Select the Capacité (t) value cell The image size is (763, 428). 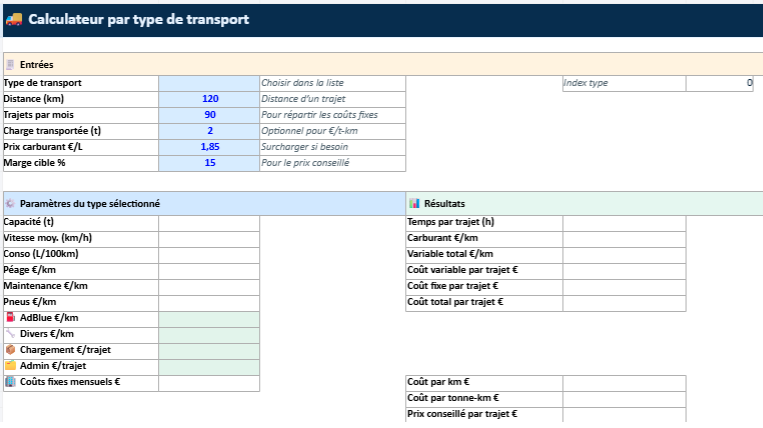point(208,222)
